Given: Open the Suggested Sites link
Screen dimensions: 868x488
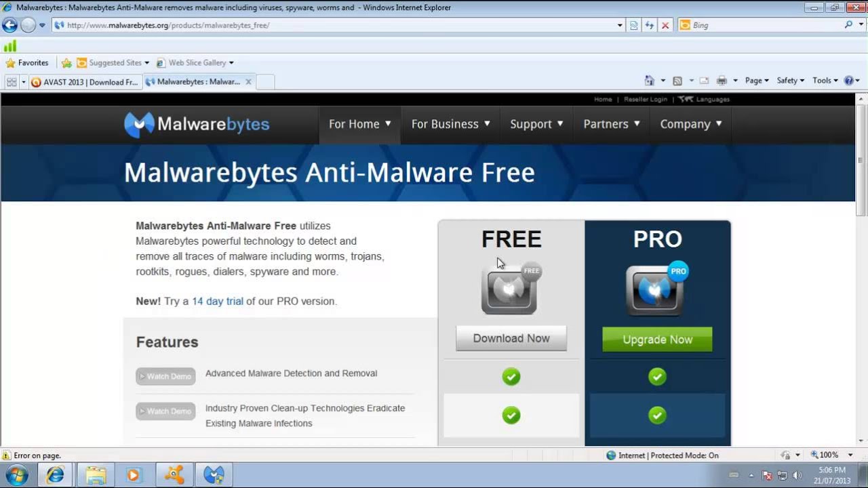Looking at the screenshot, I should pos(113,62).
